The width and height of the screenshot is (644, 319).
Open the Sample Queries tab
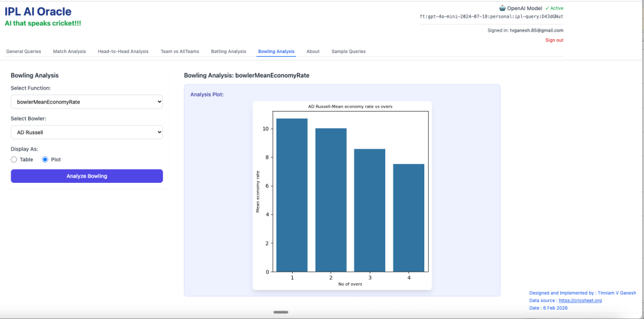point(348,51)
